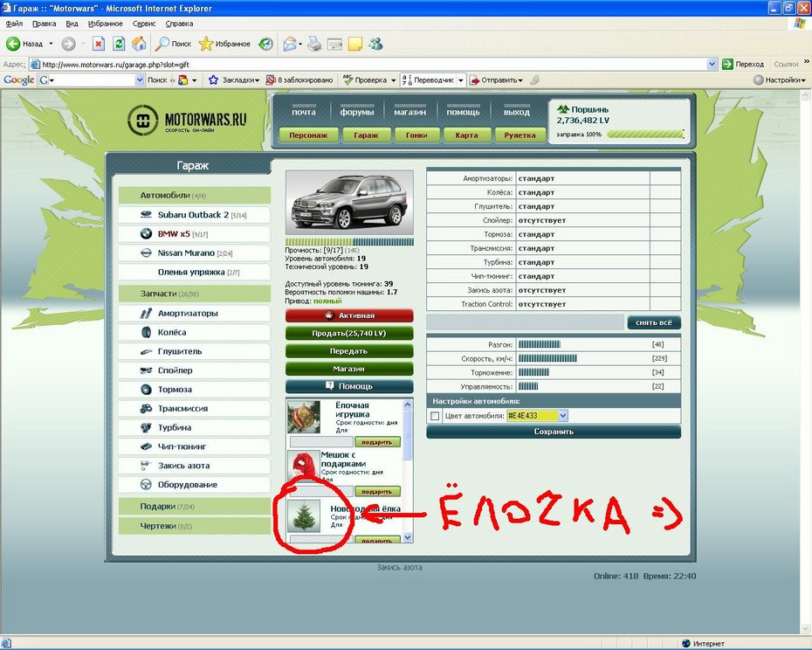This screenshot has height=650, width=812.
Task: Open the Сервис menu
Action: point(143,24)
